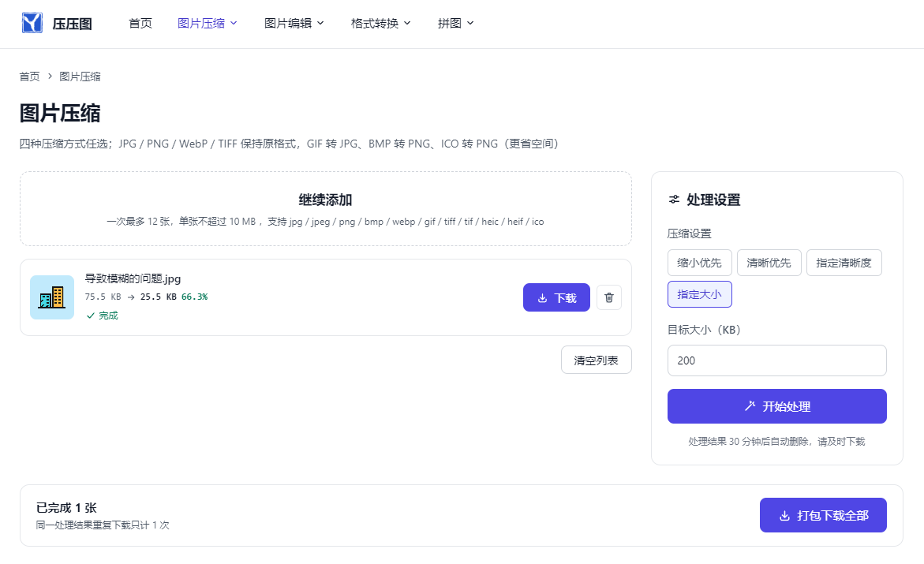This screenshot has width=924, height=564.
Task: Expand the 格式转换 navigation dropdown
Action: pos(380,24)
